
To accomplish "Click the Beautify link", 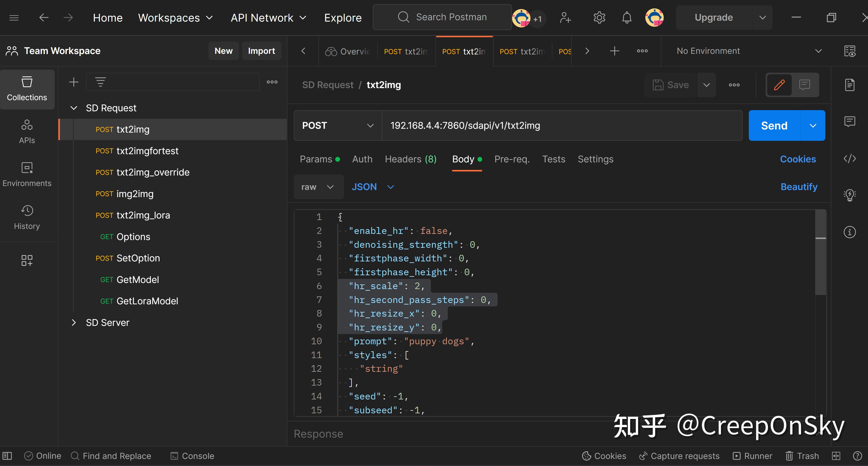I will 799,187.
